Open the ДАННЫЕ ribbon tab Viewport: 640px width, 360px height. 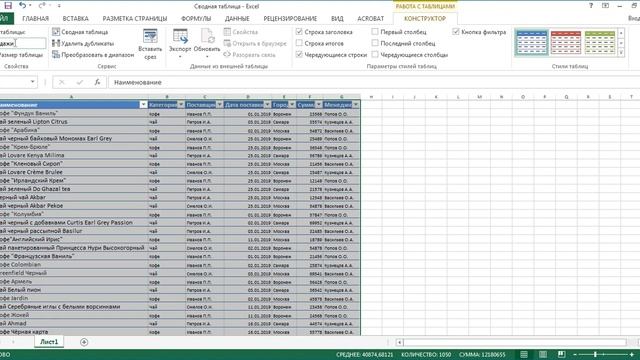pyautogui.click(x=237, y=18)
